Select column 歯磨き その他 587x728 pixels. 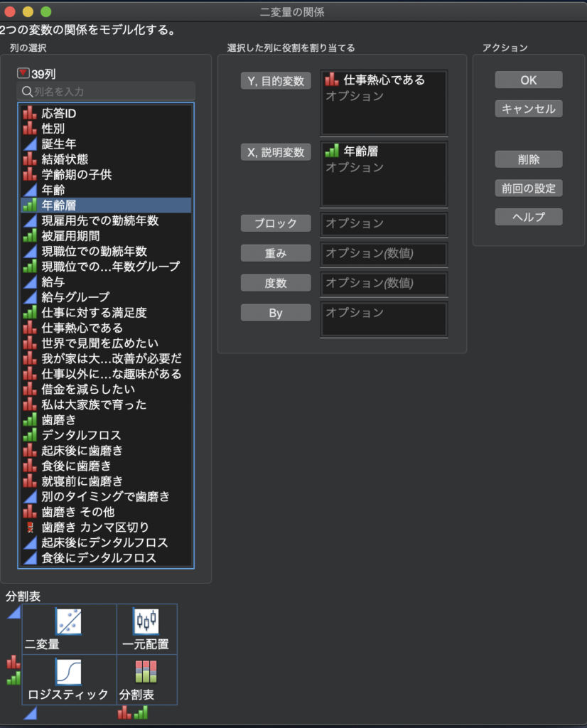tap(106, 512)
